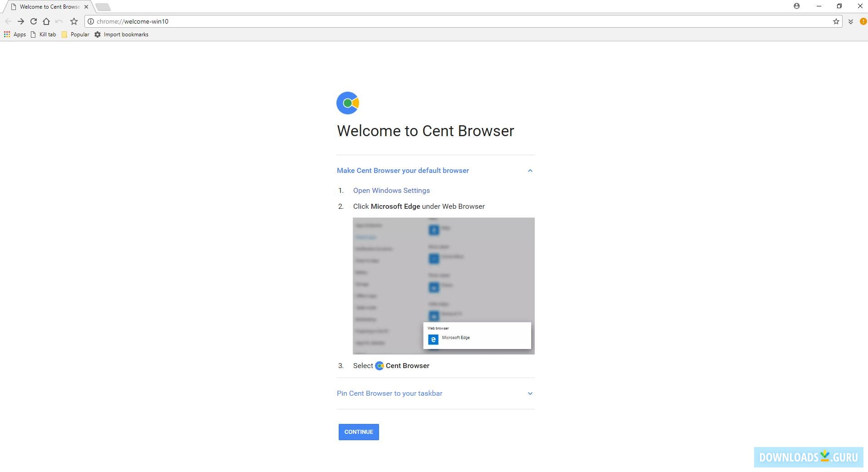Image resolution: width=868 pixels, height=472 pixels.
Task: Click the Kill tab bookmark
Action: point(43,34)
